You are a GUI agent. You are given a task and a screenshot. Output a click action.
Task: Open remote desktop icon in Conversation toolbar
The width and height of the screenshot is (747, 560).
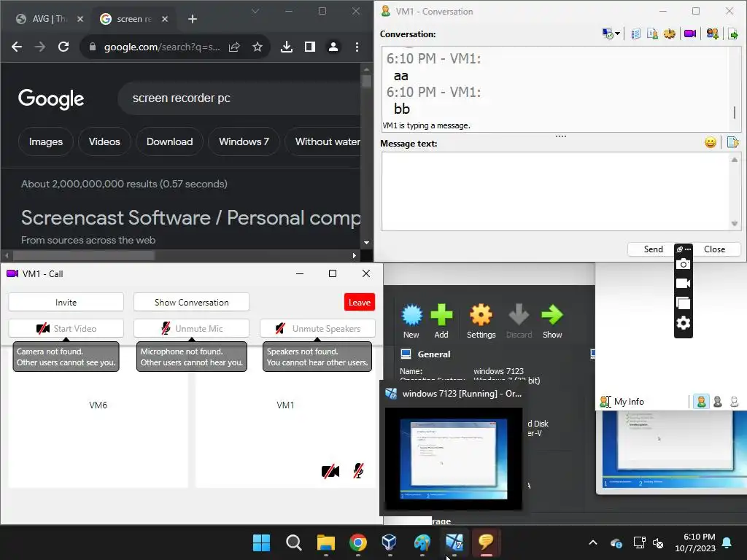[608, 34]
